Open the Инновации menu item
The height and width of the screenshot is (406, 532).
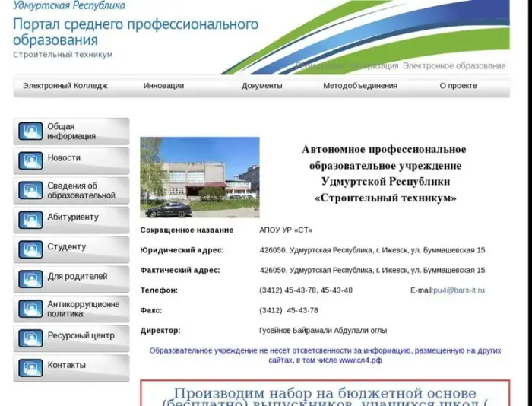pos(163,86)
